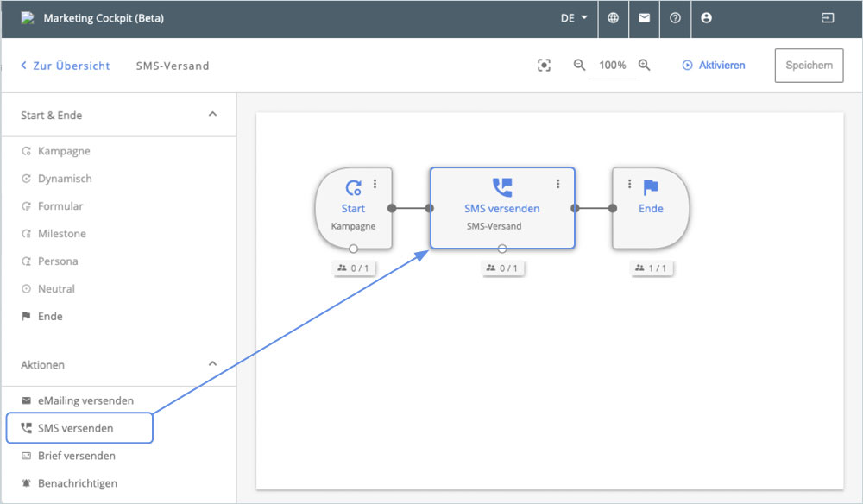This screenshot has height=504, width=863.
Task: Click SMS versenden node title
Action: pyautogui.click(x=502, y=209)
